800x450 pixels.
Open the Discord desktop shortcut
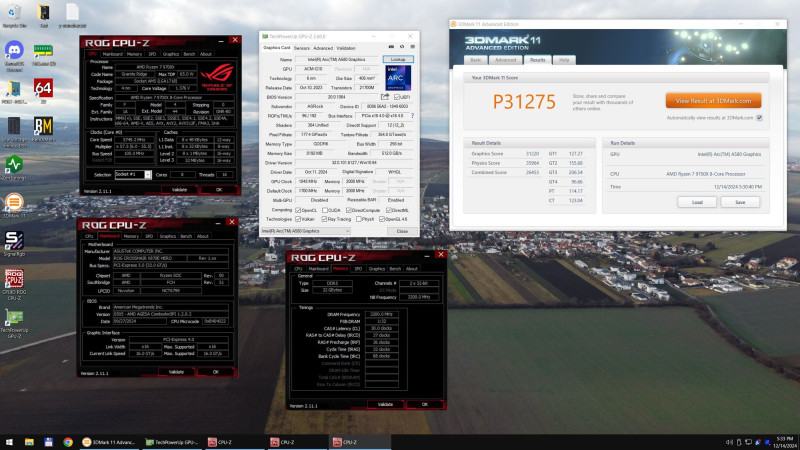click(14, 55)
